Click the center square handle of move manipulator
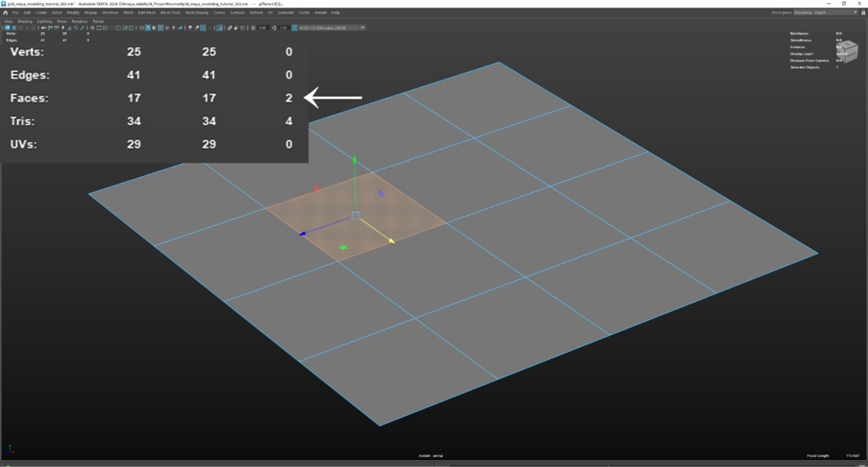868x467 pixels. pos(355,215)
